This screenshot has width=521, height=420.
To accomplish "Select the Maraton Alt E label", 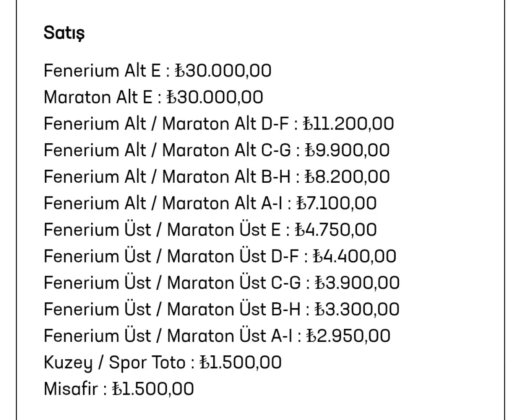I will pos(98,97).
